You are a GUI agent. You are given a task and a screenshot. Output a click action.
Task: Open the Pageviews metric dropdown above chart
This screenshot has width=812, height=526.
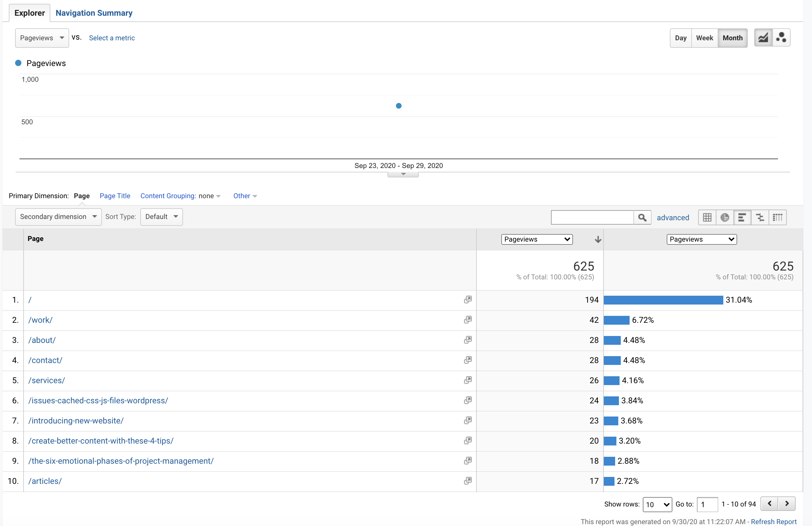click(42, 38)
